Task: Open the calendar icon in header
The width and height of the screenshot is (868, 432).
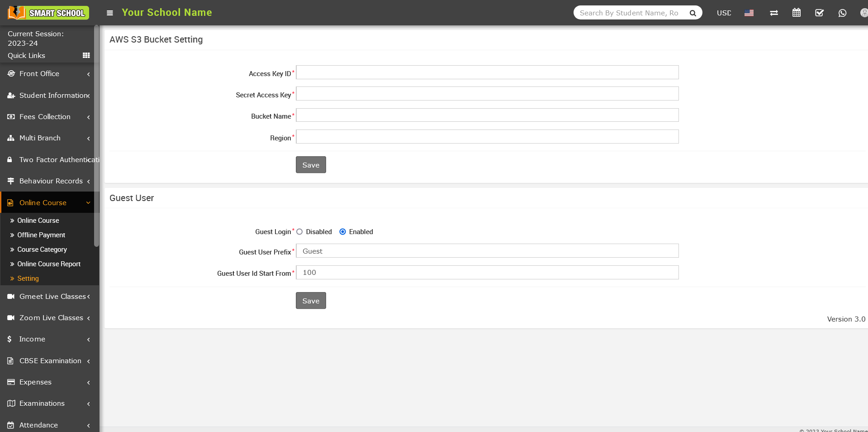Action: point(796,13)
